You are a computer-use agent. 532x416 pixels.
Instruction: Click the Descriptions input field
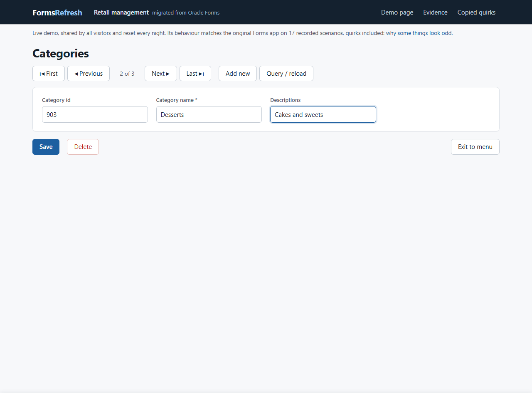pyautogui.click(x=323, y=114)
